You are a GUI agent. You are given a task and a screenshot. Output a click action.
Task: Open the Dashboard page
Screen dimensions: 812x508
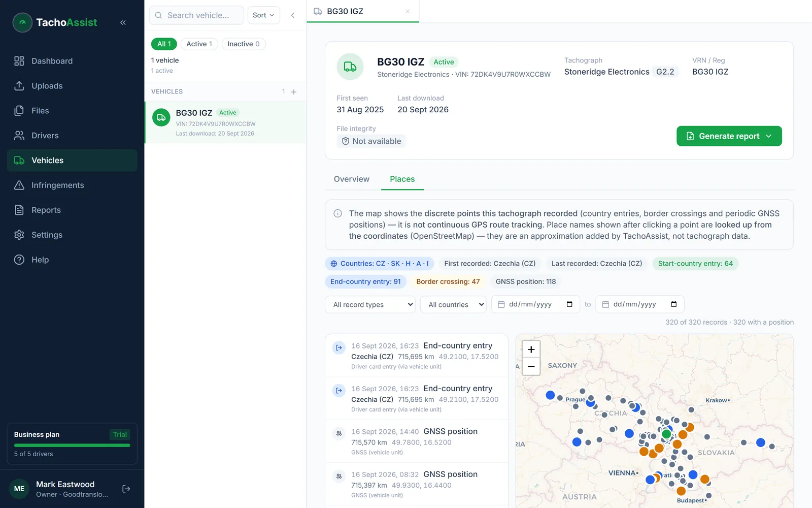point(72,61)
